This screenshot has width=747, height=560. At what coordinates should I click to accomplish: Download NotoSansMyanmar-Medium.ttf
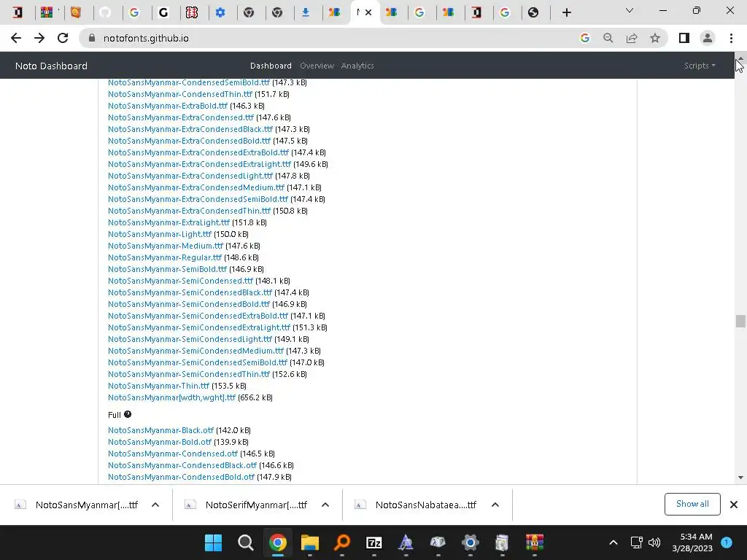[x=166, y=246]
